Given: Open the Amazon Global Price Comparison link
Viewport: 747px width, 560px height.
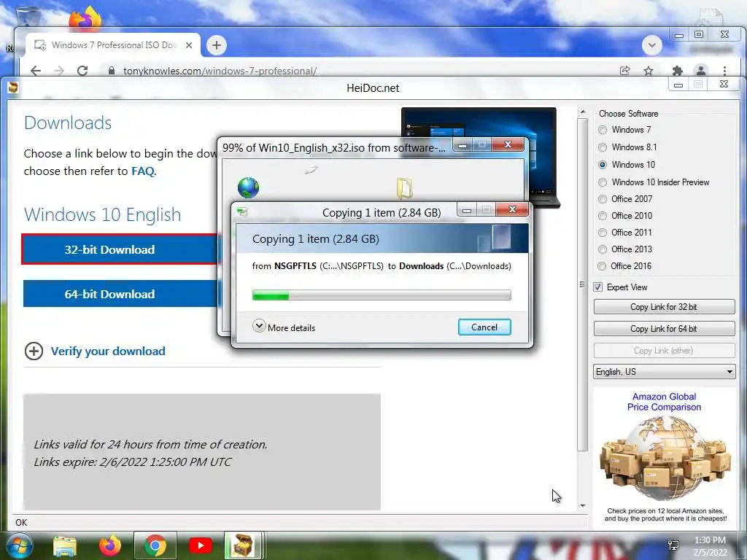Looking at the screenshot, I should 664,402.
